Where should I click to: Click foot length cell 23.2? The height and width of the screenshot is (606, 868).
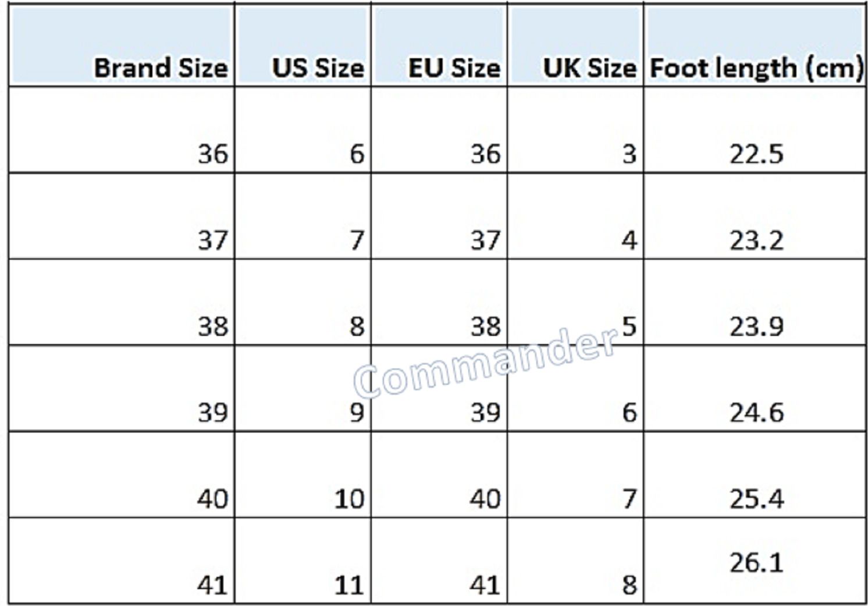(x=755, y=216)
